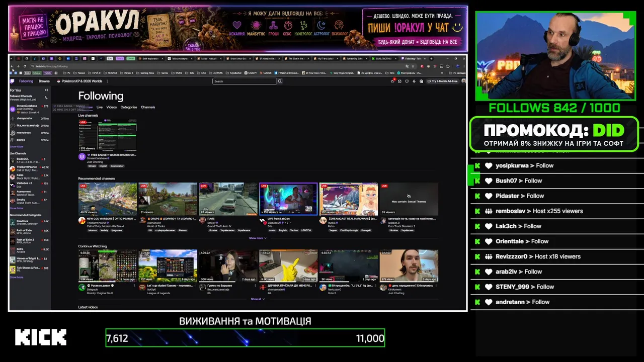The width and height of the screenshot is (644, 362).
Task: Click Heroes of Might category row
Action: pos(30,259)
